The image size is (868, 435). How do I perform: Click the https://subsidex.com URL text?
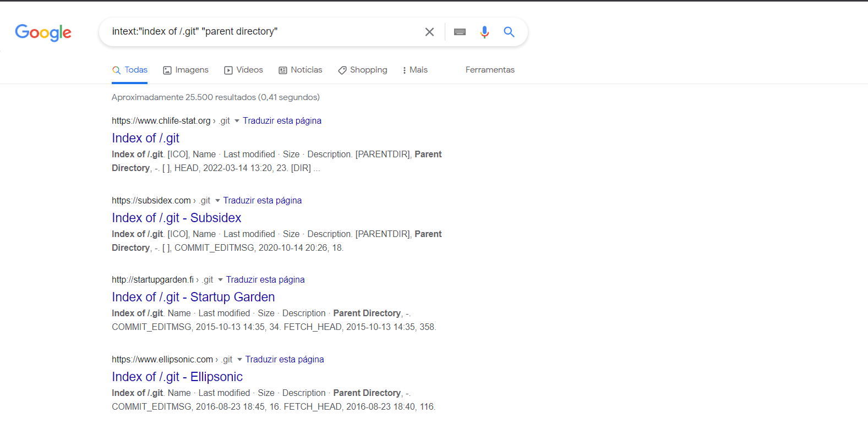pyautogui.click(x=151, y=201)
